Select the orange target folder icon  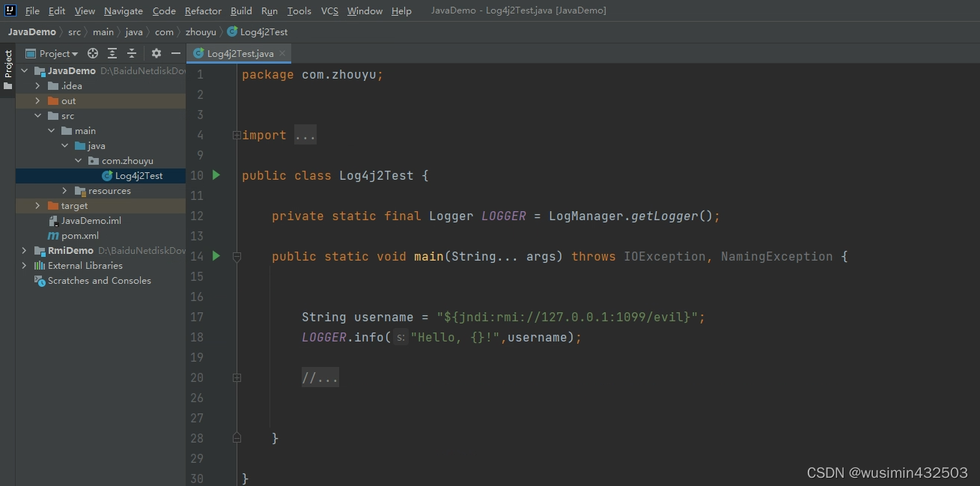[x=53, y=206]
